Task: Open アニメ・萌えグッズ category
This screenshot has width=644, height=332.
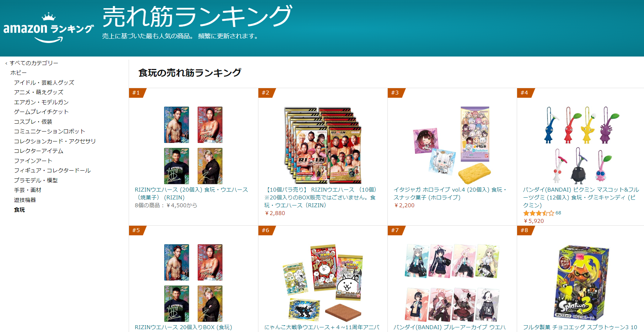Action: coord(39,92)
